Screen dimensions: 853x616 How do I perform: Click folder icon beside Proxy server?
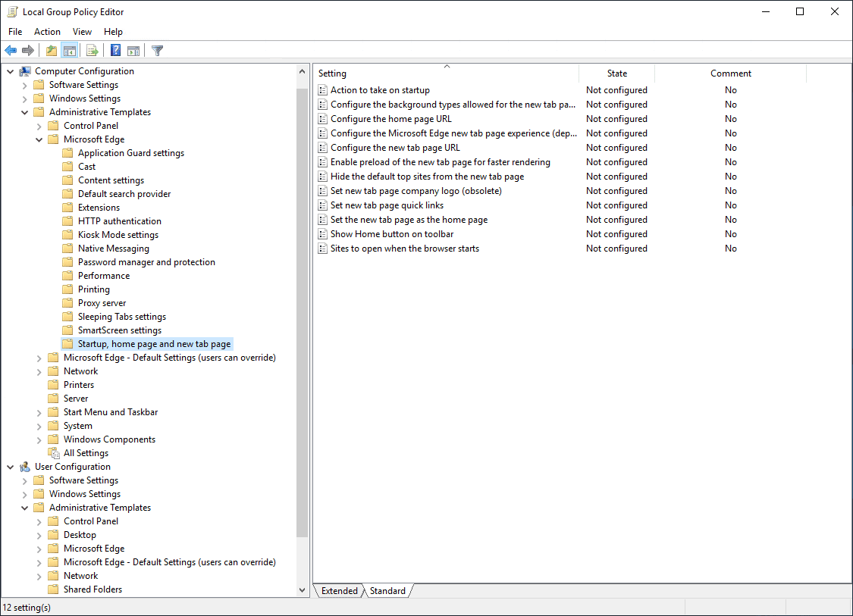click(x=67, y=303)
